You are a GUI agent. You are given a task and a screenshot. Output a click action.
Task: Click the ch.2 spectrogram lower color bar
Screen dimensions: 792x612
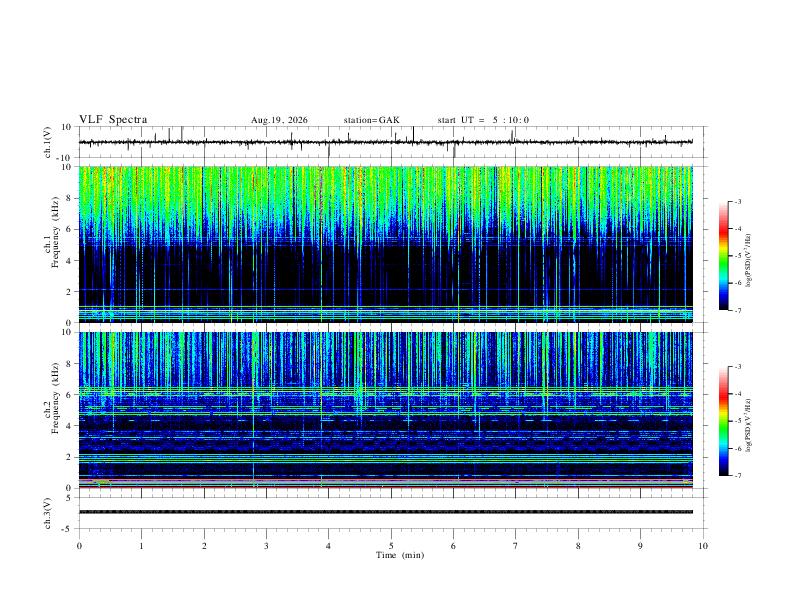click(724, 421)
